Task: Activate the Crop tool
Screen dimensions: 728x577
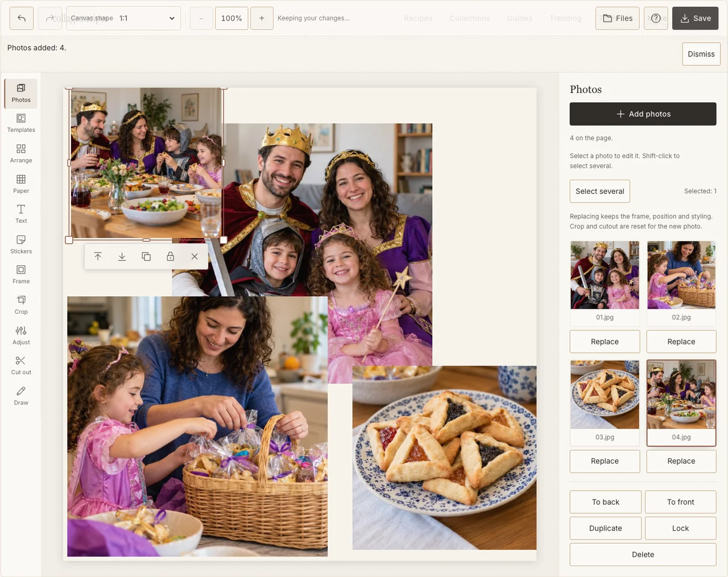Action: [x=21, y=305]
